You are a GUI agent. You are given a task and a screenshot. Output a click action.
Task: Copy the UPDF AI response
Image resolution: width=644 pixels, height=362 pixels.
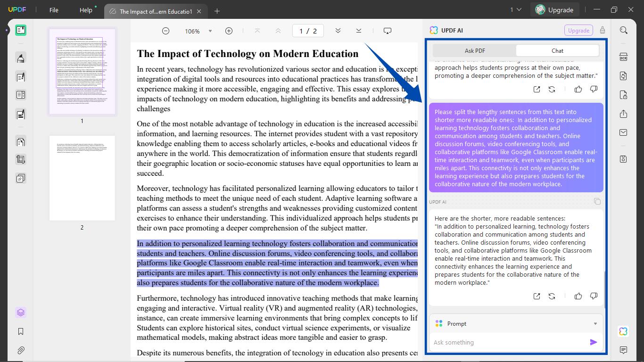tap(597, 201)
